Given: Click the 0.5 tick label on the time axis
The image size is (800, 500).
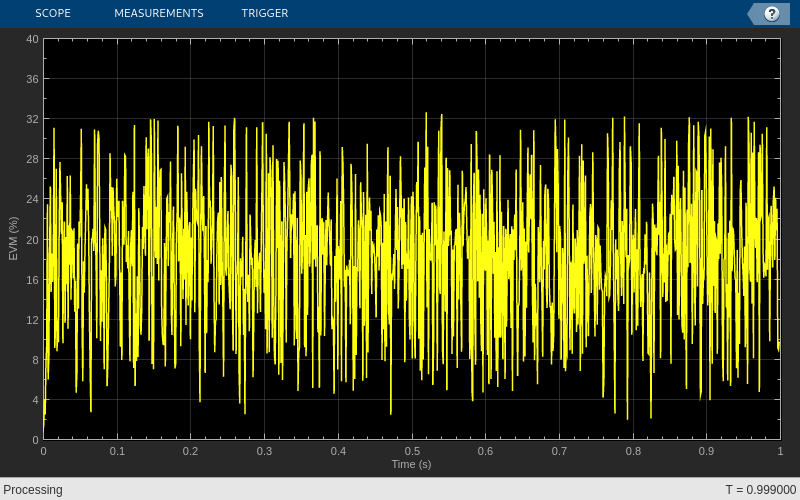Looking at the screenshot, I should (x=412, y=451).
